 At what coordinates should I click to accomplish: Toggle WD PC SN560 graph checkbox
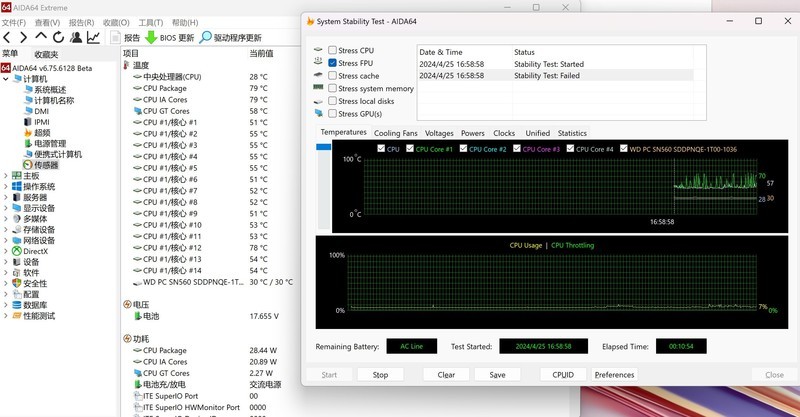(623, 149)
